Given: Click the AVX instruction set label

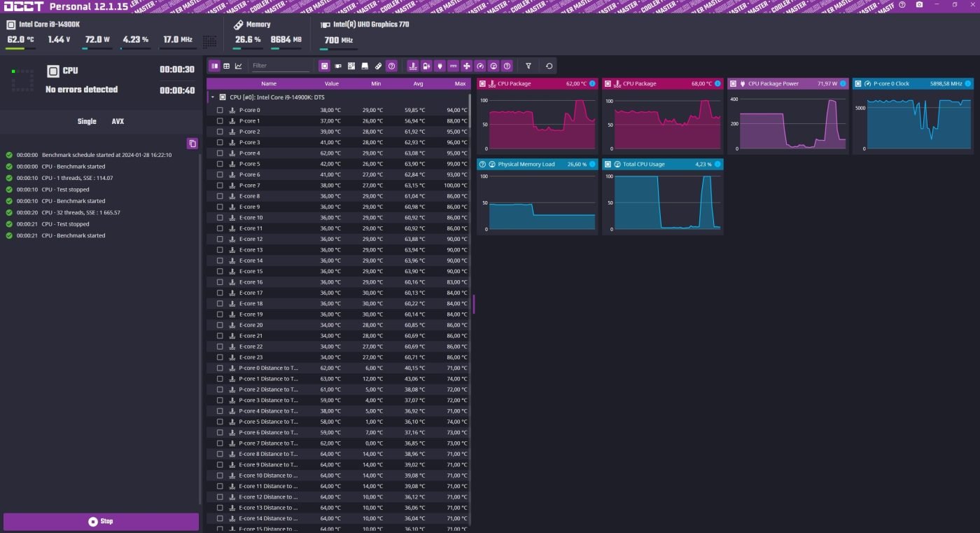Looking at the screenshot, I should (x=118, y=121).
